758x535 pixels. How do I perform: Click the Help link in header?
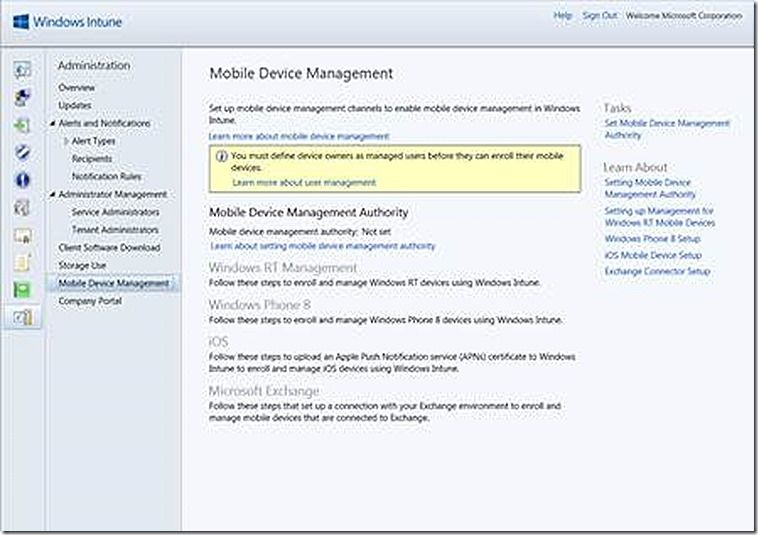tap(562, 15)
